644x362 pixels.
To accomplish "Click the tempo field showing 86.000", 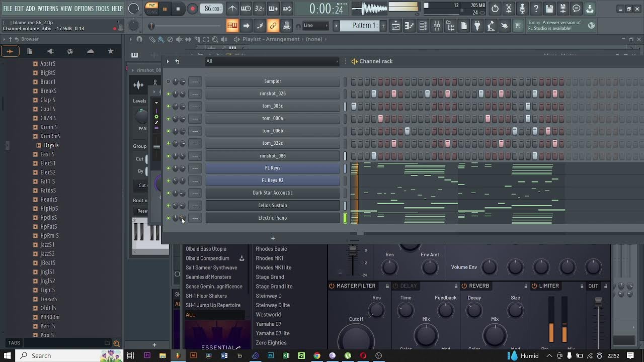I will (x=212, y=9).
